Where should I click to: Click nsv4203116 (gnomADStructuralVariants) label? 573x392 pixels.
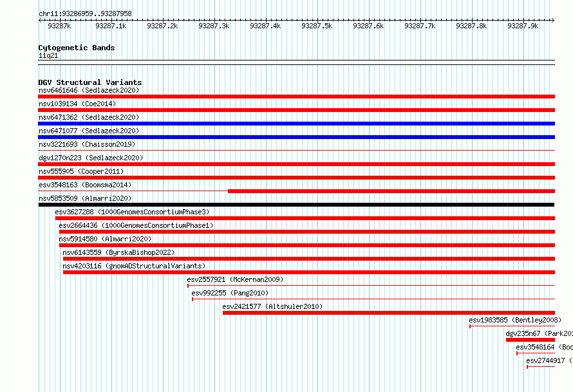pos(134,266)
